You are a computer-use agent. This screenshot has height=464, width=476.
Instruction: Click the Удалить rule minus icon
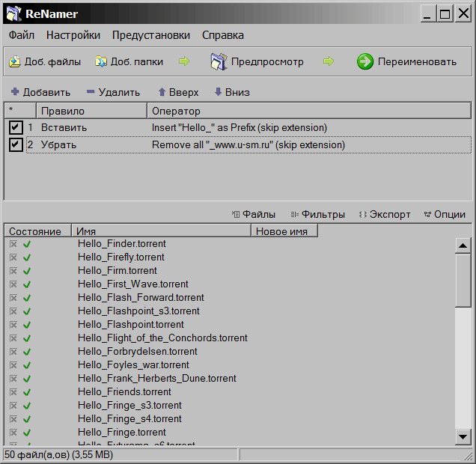[x=91, y=92]
